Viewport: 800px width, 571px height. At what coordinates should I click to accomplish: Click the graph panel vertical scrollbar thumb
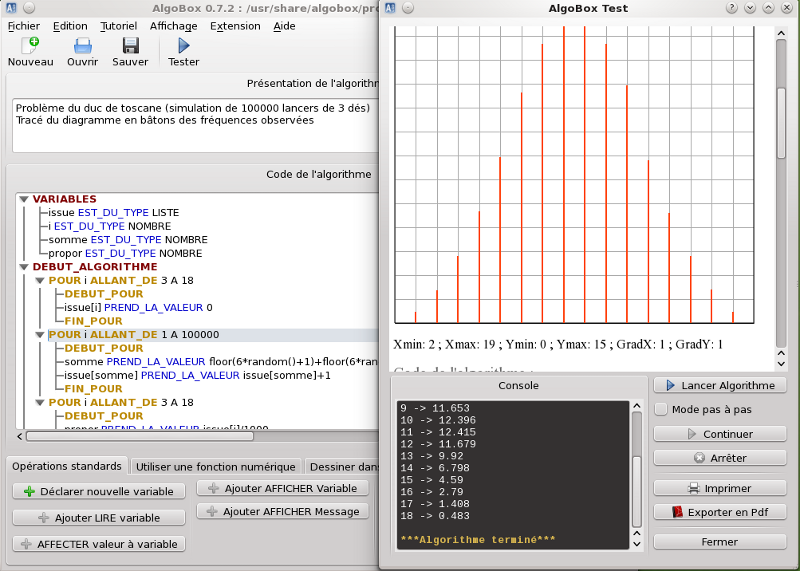pos(781,123)
